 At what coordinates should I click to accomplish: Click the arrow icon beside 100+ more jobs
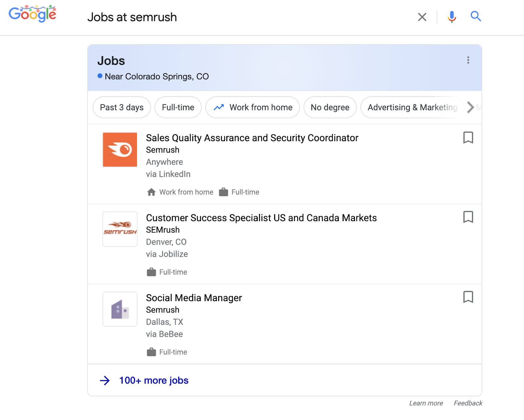(105, 381)
